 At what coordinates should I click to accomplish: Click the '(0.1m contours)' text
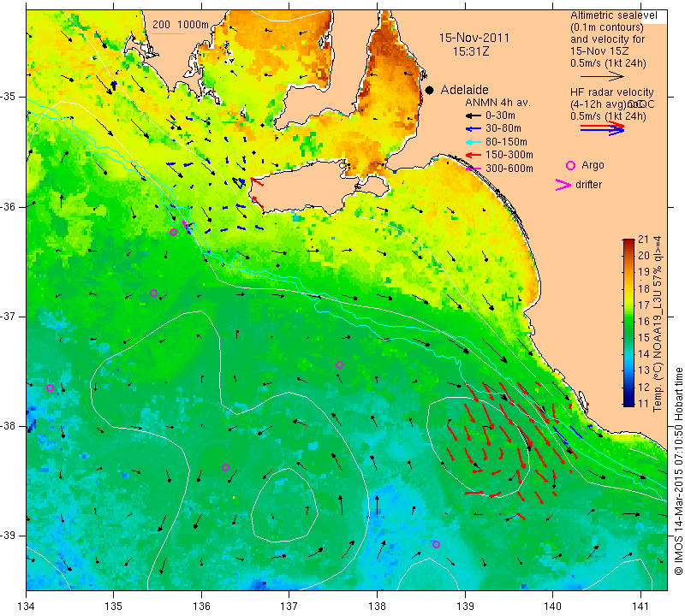click(607, 27)
